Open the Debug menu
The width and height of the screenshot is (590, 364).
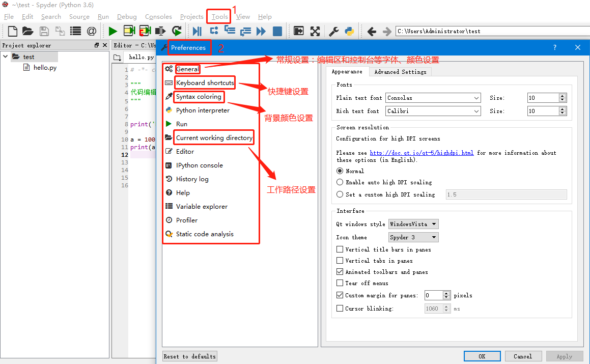click(x=127, y=17)
